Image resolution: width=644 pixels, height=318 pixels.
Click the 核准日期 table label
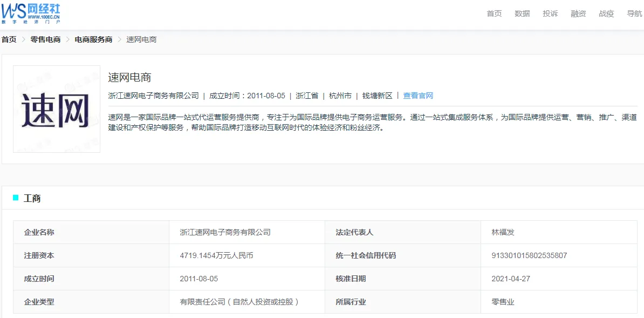[351, 279]
